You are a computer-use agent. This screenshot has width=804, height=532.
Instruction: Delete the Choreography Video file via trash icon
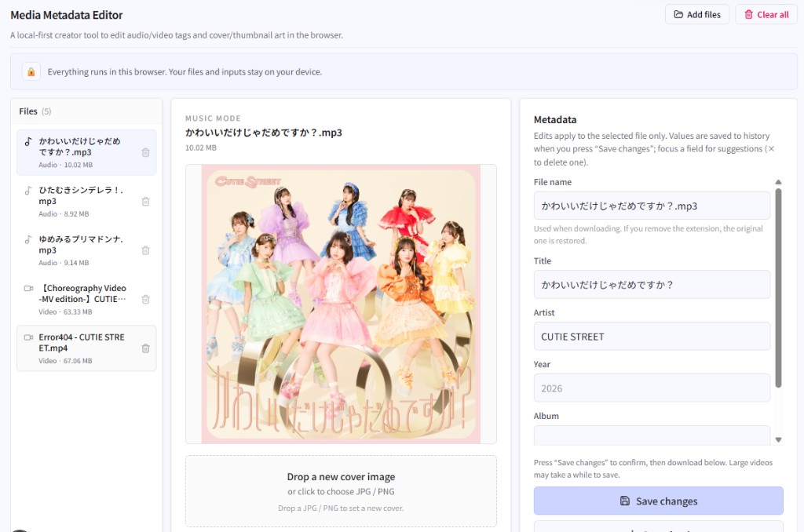coord(145,299)
